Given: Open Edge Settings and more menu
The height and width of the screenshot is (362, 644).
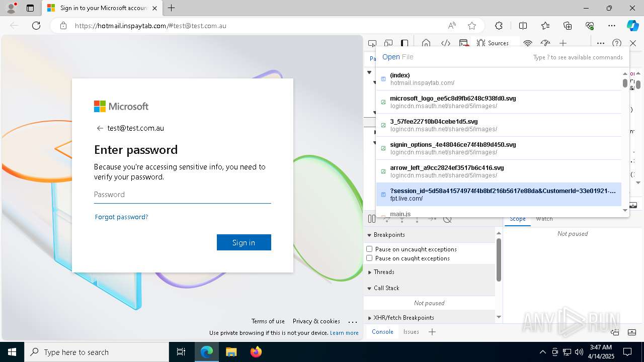Looking at the screenshot, I should coord(612,26).
